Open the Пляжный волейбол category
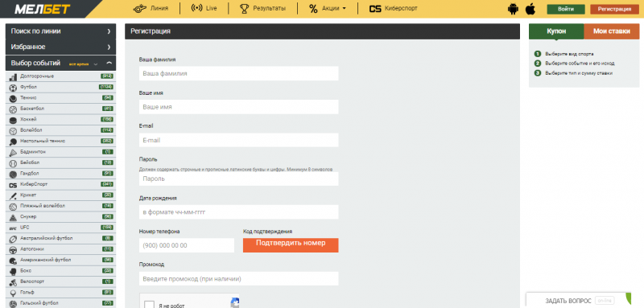This screenshot has width=644, height=308. point(61,207)
